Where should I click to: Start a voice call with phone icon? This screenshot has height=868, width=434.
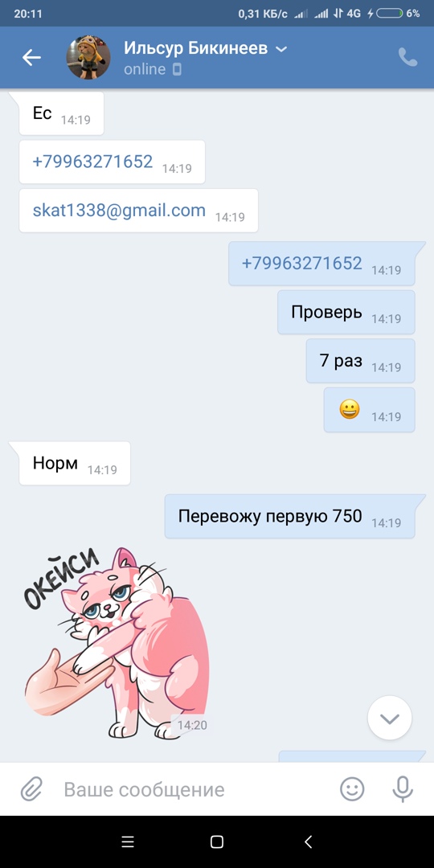[408, 58]
